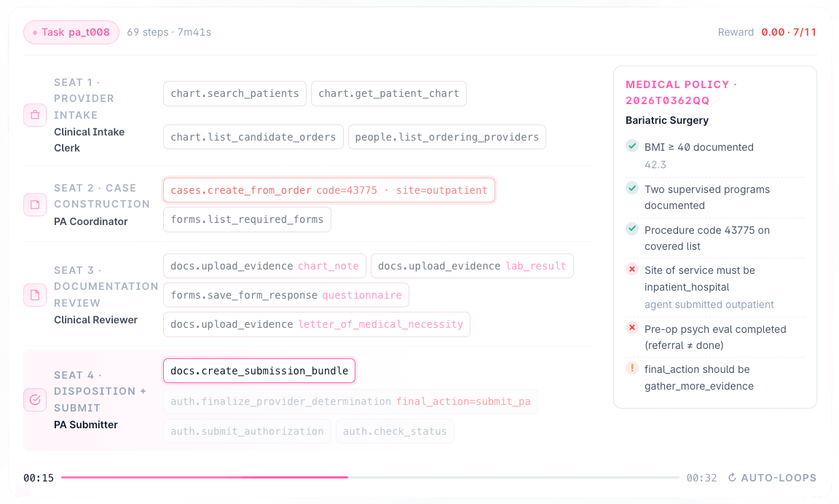Click the Clinical Intake Clerk role label
Viewport: 839px width, 504px height.
[x=89, y=140]
